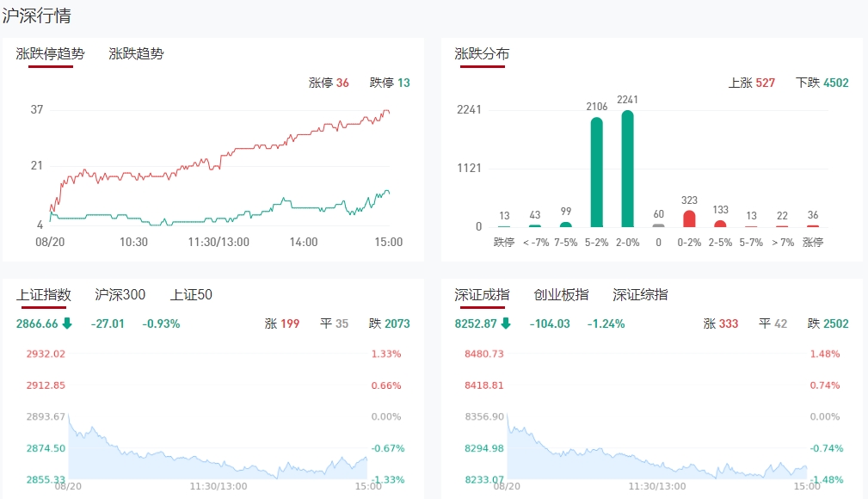The image size is (868, 499).
Task: Click the 1.48% right axis label
Action: (x=825, y=354)
